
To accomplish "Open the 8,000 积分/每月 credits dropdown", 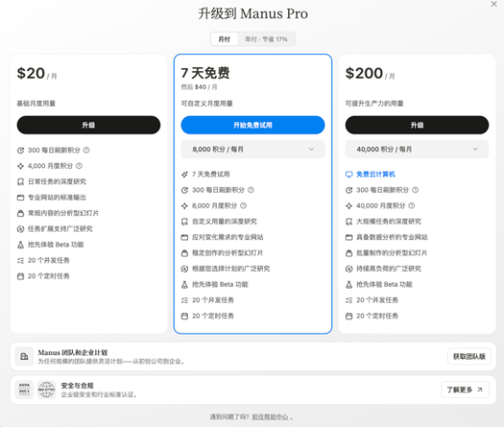I will click(x=252, y=149).
